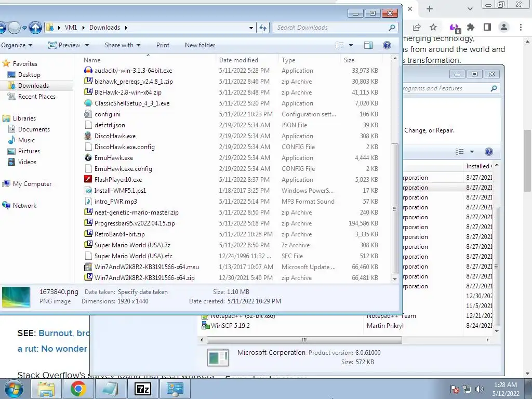Select Super Mario World (USA).sfc file
Viewport: 532px width, 399px height.
point(134,256)
